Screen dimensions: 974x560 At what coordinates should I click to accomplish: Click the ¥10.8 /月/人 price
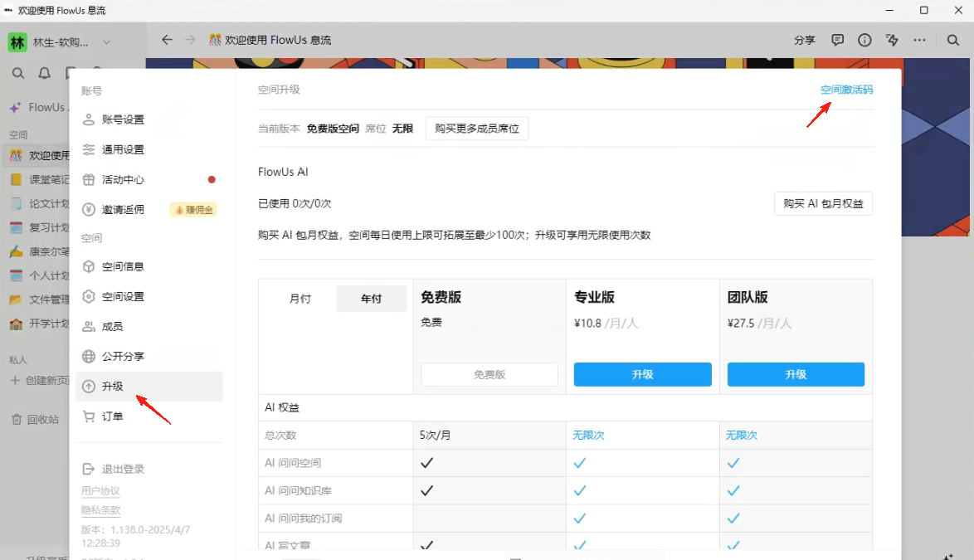click(x=606, y=324)
